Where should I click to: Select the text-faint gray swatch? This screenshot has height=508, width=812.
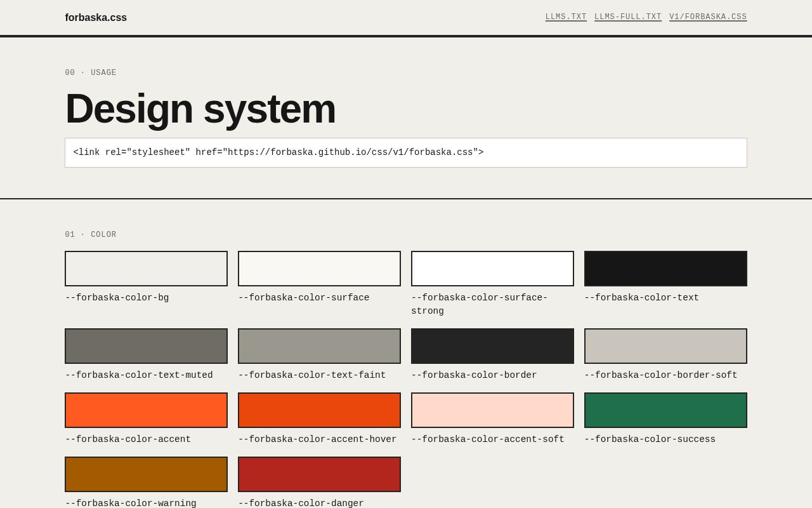pos(319,346)
